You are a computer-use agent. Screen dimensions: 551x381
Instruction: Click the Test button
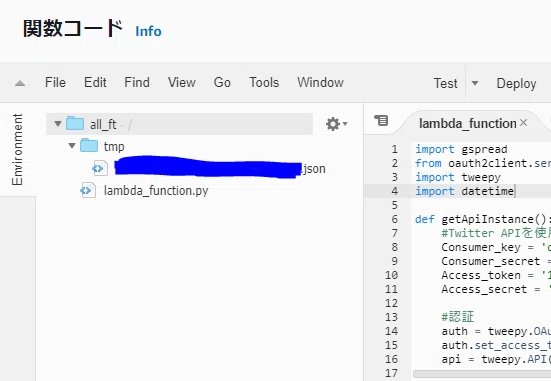click(x=446, y=83)
